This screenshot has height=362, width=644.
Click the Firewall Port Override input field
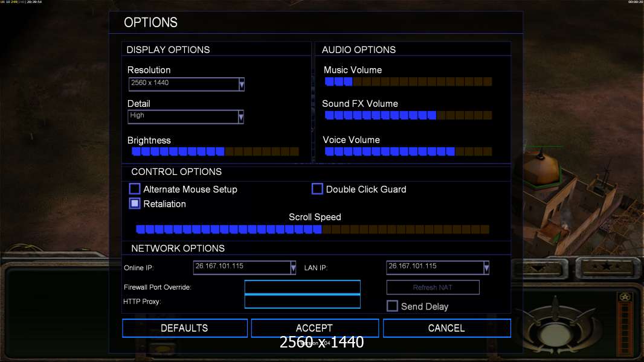(302, 287)
